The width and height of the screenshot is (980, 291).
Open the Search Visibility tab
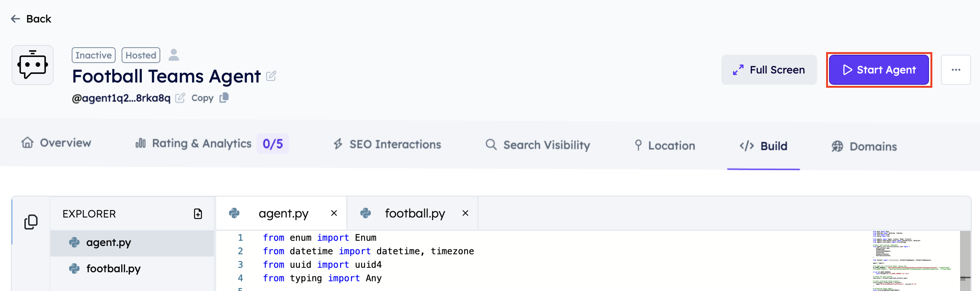(537, 145)
